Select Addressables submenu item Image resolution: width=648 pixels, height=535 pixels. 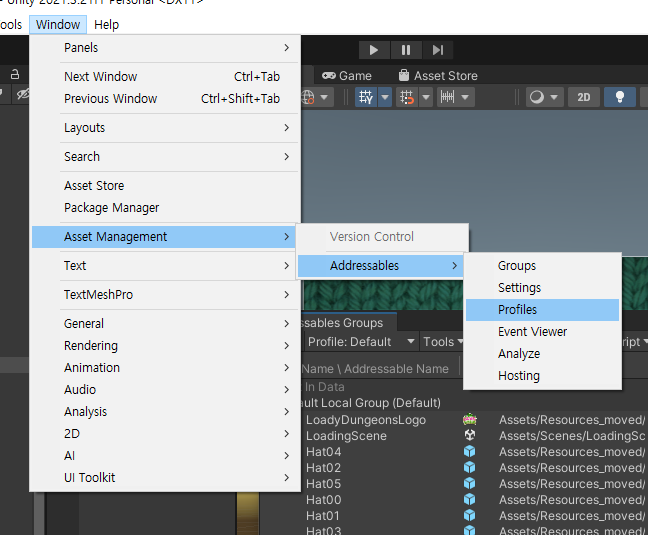coord(380,266)
